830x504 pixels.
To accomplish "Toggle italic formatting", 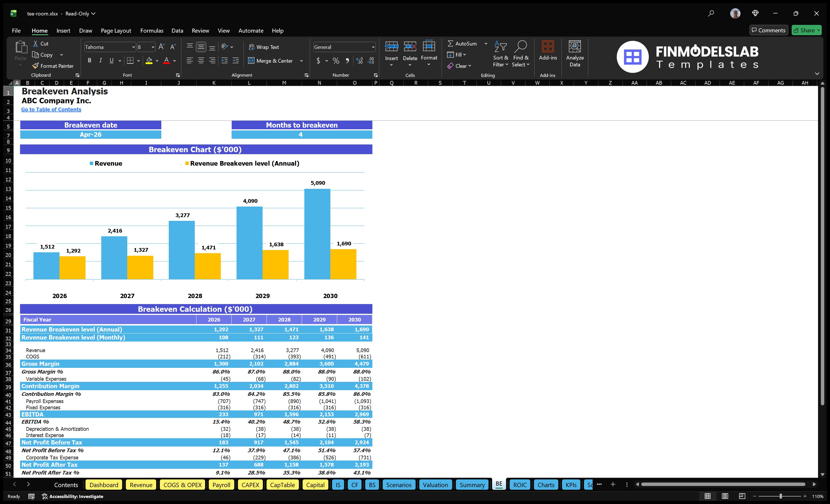I will pos(100,61).
